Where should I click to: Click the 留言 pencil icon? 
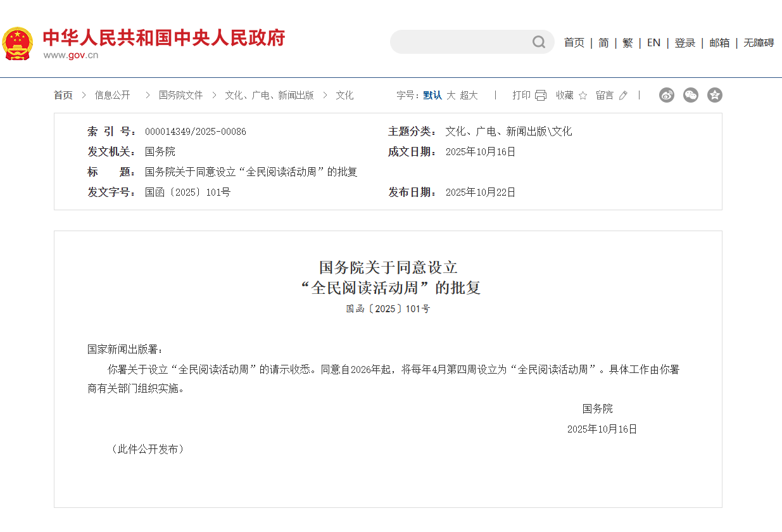coord(623,96)
